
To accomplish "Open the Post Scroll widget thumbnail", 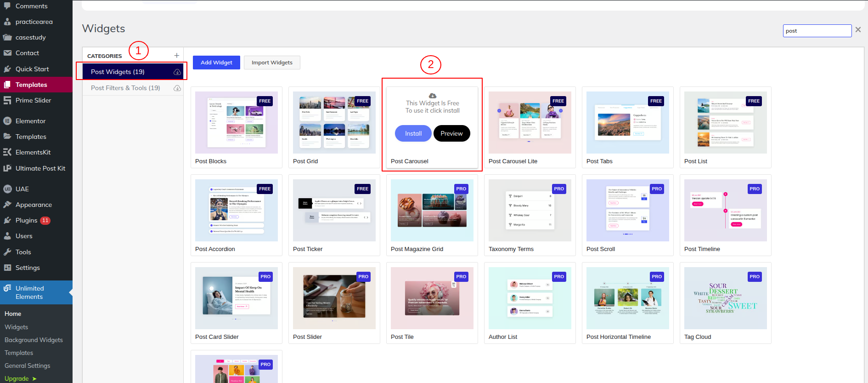I will pyautogui.click(x=628, y=210).
